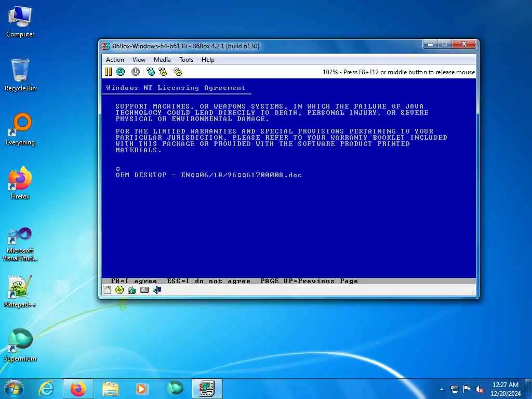Screen dimensions: 532x399
Task: Click the 'Windows NT Licensing Agreement' heading
Action: 176,88
